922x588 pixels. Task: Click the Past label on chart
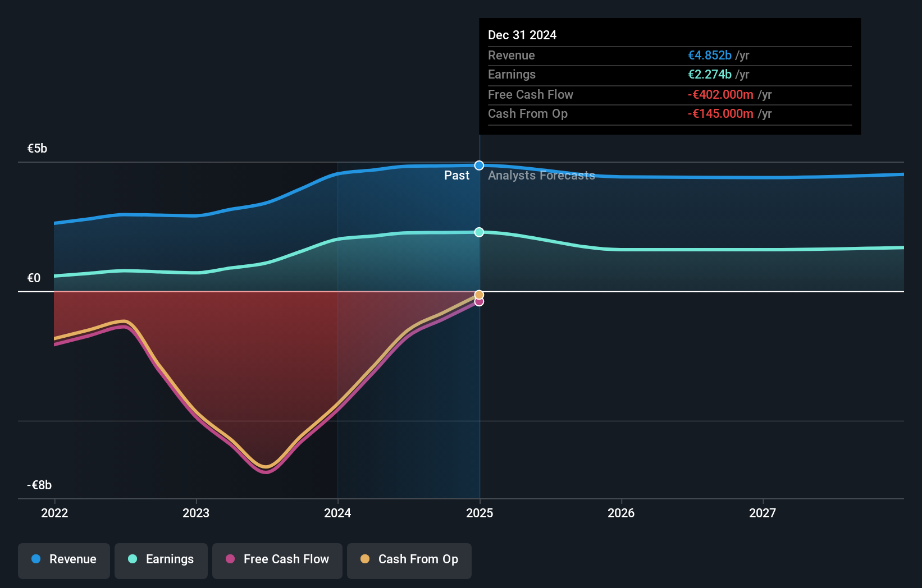tap(457, 176)
